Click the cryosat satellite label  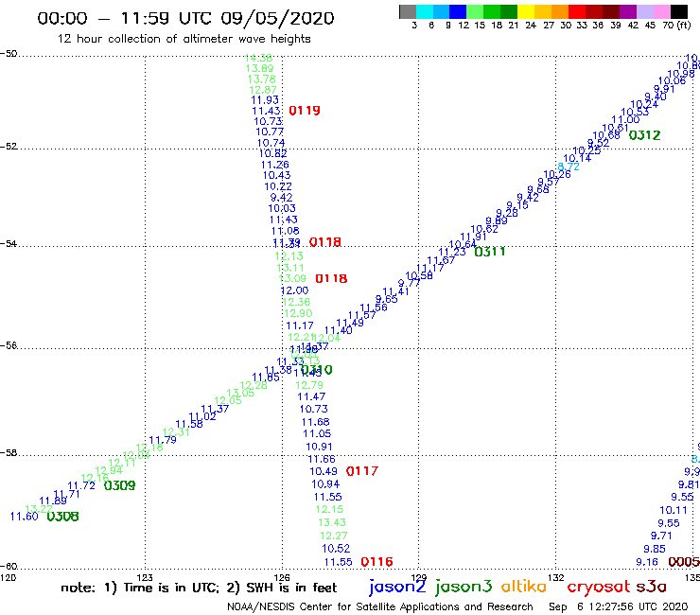tap(598, 587)
